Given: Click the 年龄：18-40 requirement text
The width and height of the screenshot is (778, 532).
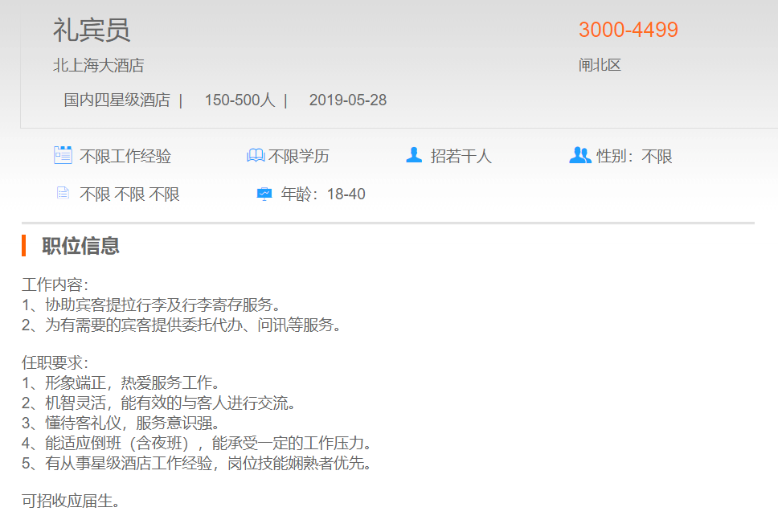Looking at the screenshot, I should [x=323, y=194].
